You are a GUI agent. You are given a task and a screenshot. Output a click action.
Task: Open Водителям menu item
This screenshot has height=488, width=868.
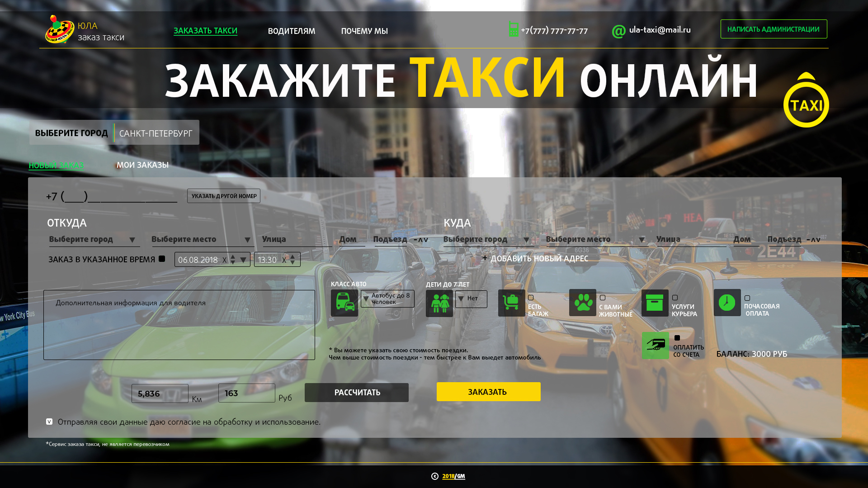pyautogui.click(x=292, y=31)
